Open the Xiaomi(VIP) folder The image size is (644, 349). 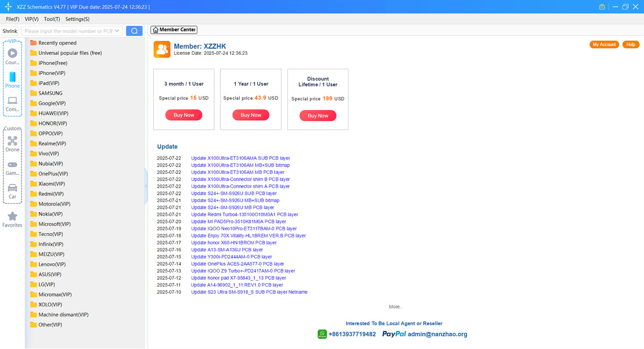click(x=47, y=184)
